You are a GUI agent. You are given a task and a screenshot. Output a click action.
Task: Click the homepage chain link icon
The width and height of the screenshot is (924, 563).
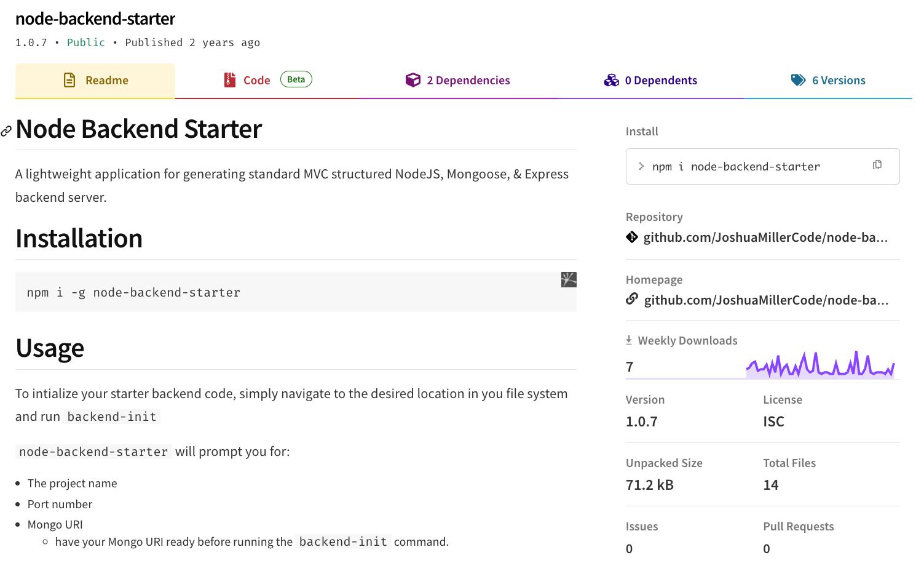(632, 299)
